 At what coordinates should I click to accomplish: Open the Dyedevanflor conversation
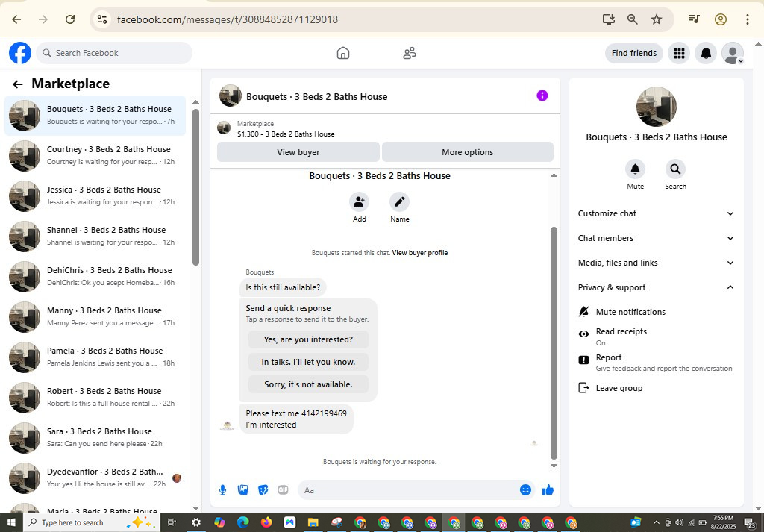coord(95,478)
